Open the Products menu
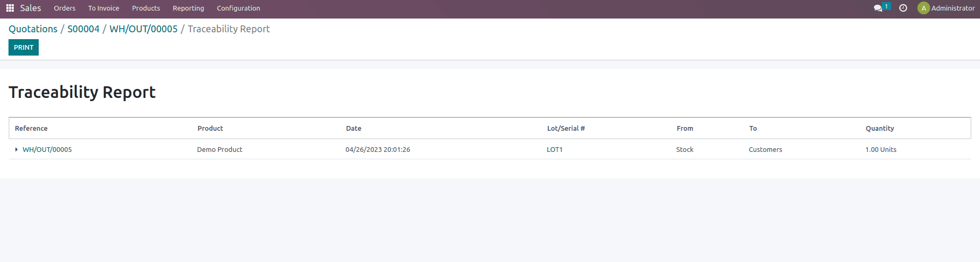 coord(146,8)
